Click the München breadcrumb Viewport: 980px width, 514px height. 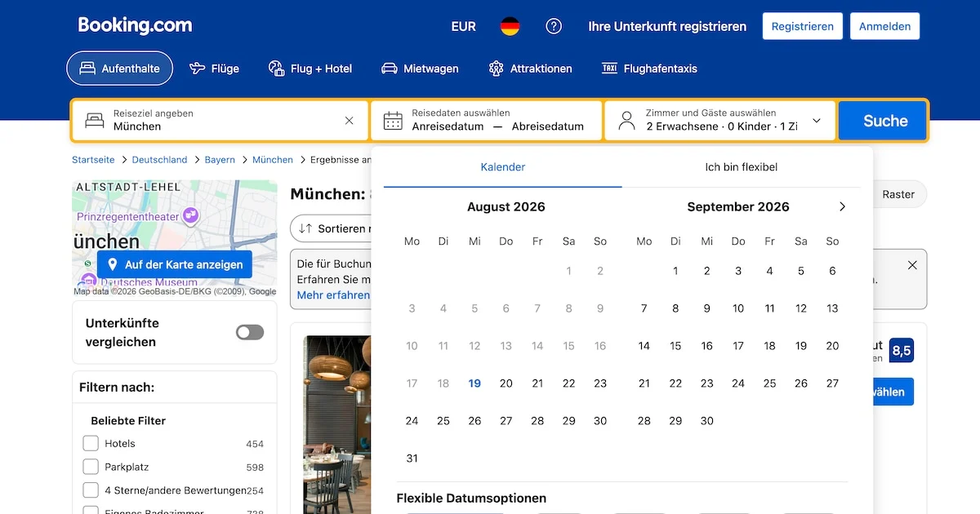click(x=273, y=160)
